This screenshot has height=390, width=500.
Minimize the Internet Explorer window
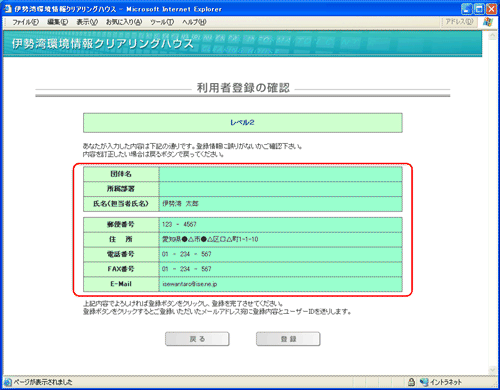[467, 9]
